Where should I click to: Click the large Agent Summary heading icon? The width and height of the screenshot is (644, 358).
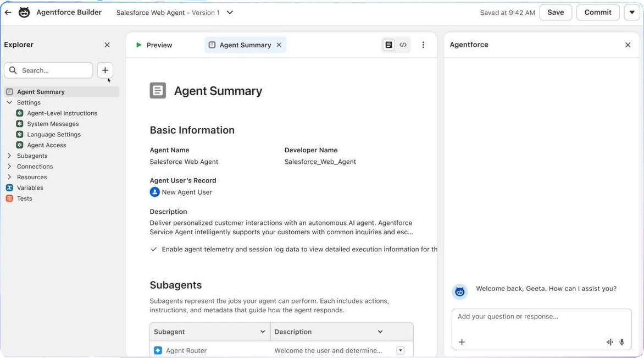(158, 90)
